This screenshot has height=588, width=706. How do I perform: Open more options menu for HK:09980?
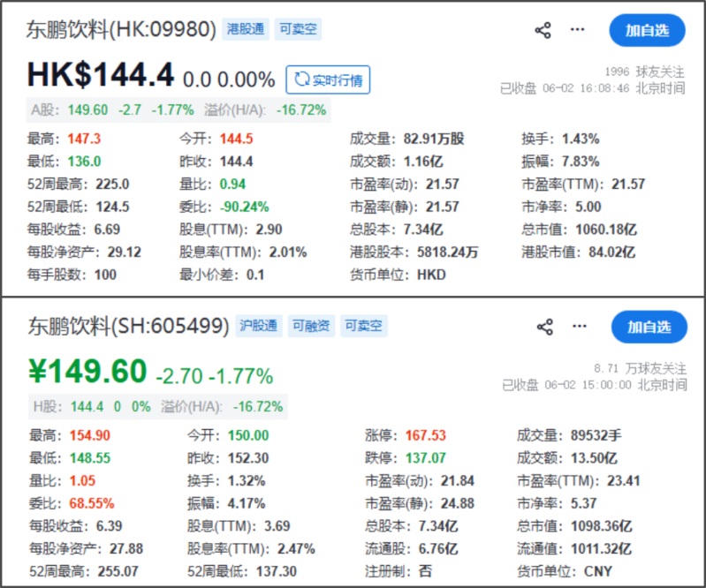577,30
